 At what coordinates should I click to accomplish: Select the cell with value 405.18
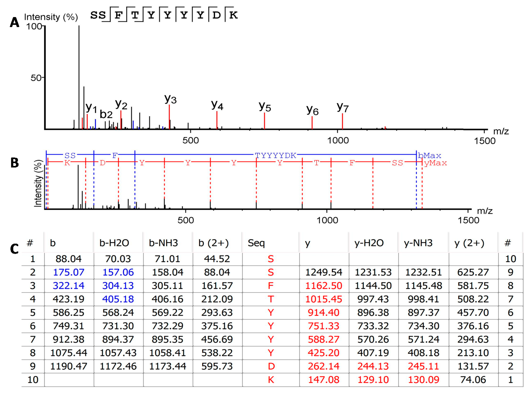point(118,299)
